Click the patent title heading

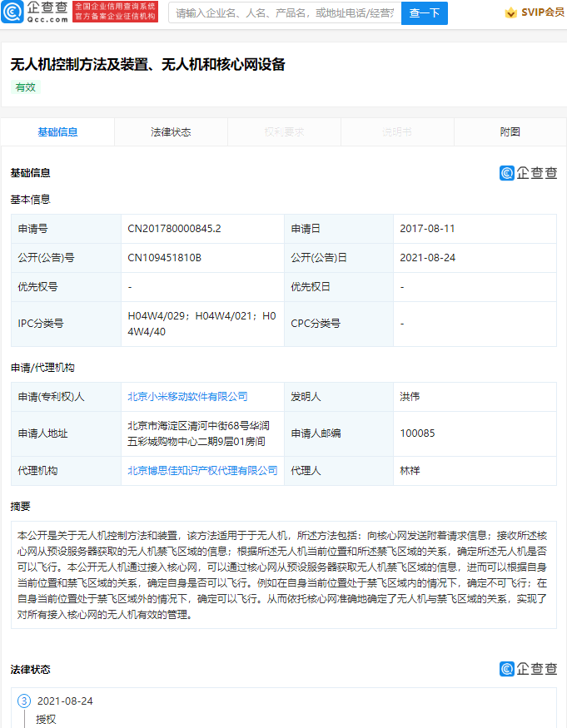(x=147, y=65)
